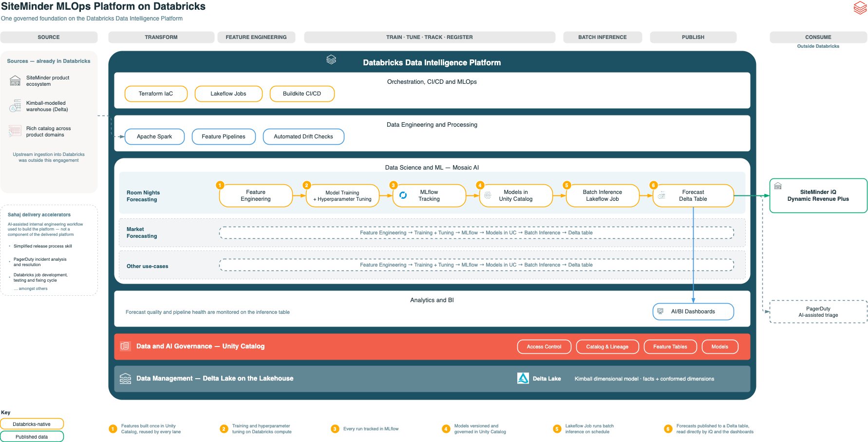Click the "Outside Databricks" label under CONSUME
The width and height of the screenshot is (868, 442).
pos(818,46)
